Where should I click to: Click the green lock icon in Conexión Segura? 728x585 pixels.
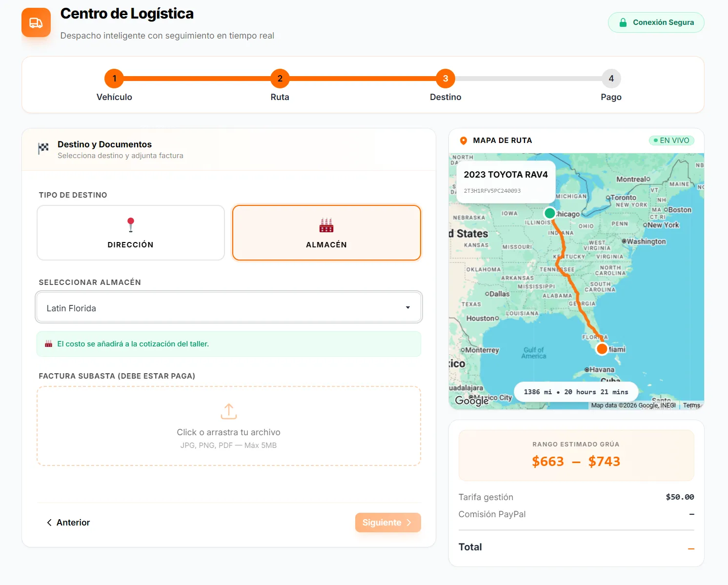tap(623, 22)
